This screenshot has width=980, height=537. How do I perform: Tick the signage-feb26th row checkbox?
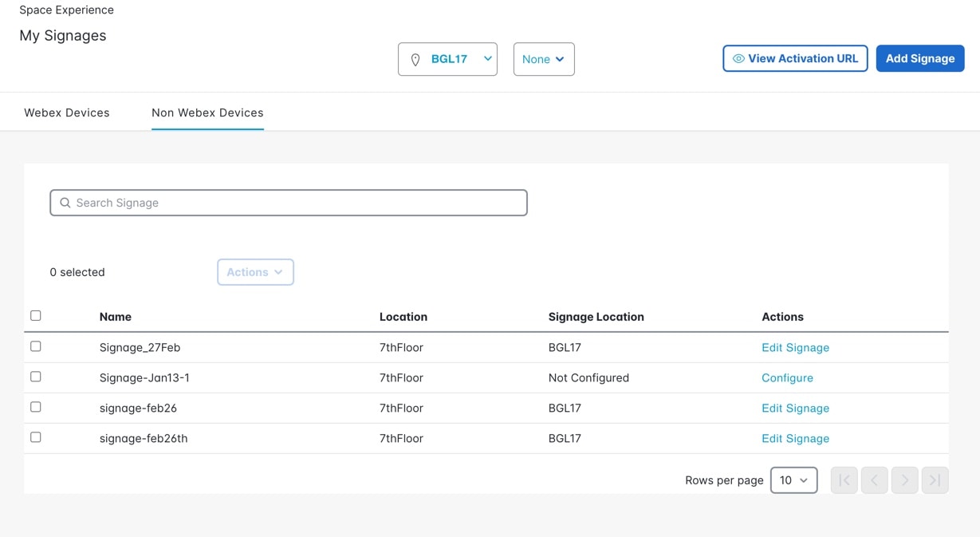click(x=36, y=437)
